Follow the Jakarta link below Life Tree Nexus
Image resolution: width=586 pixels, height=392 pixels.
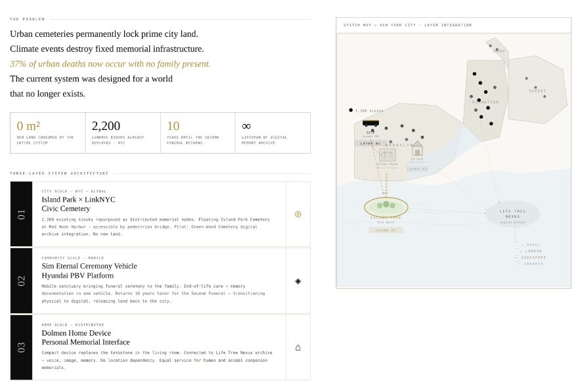tap(533, 263)
